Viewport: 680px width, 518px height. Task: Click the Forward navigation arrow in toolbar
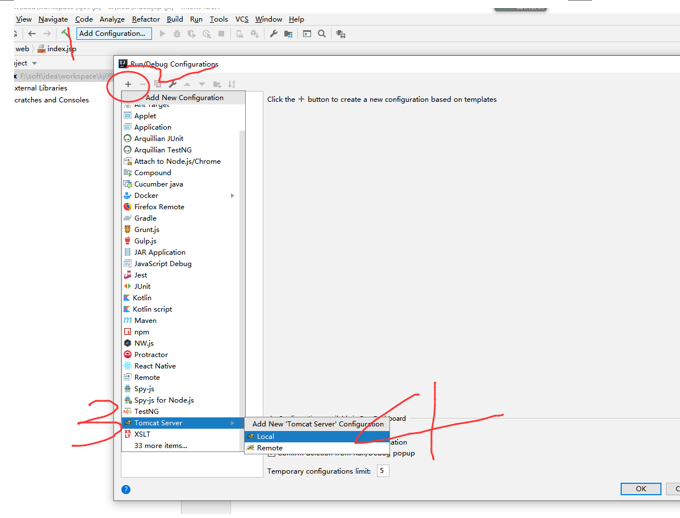(x=47, y=33)
